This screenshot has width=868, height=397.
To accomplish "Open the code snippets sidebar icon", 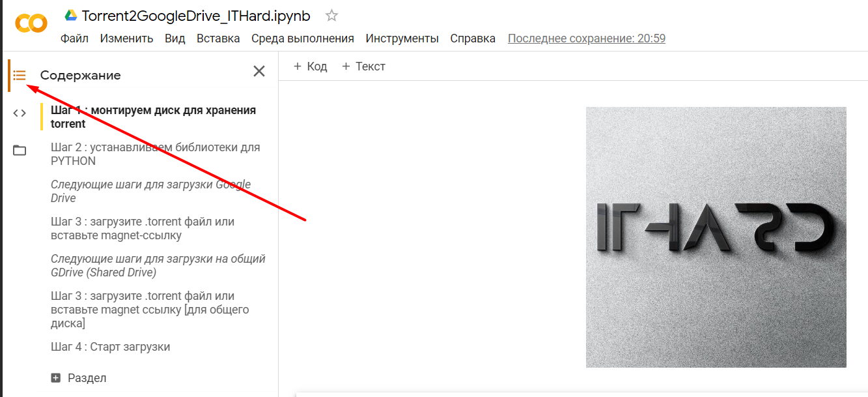I will tap(20, 113).
